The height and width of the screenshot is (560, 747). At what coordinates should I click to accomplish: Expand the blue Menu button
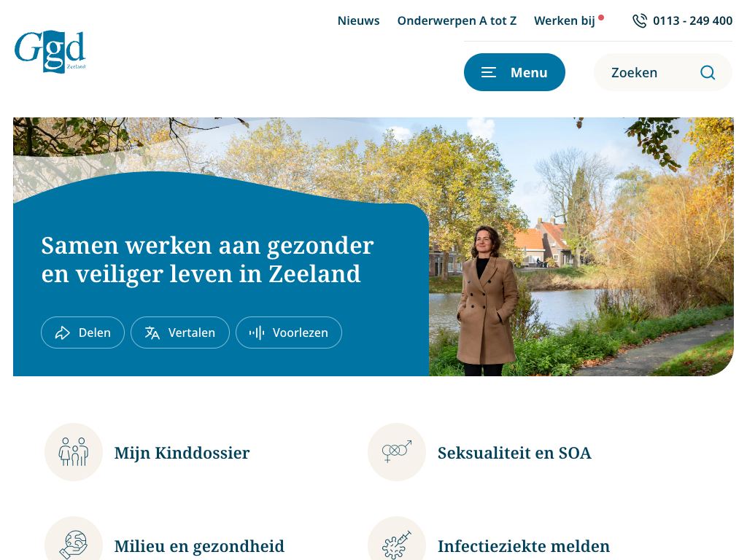click(x=514, y=72)
